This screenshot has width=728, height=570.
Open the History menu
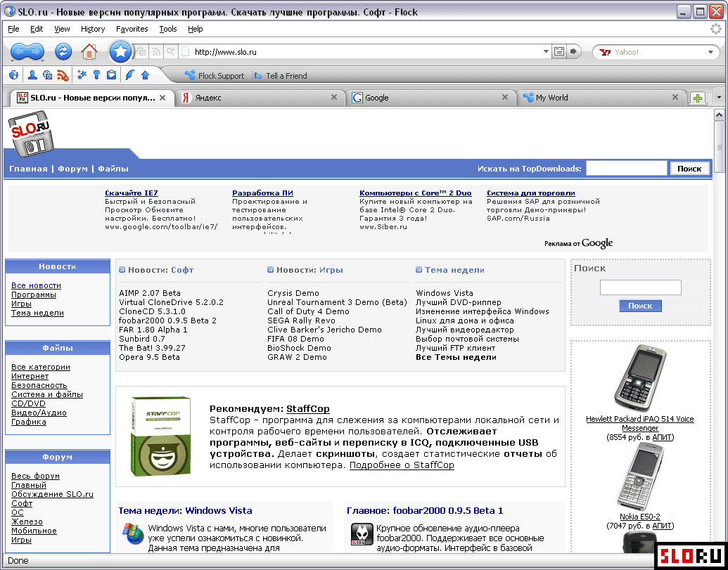point(93,29)
